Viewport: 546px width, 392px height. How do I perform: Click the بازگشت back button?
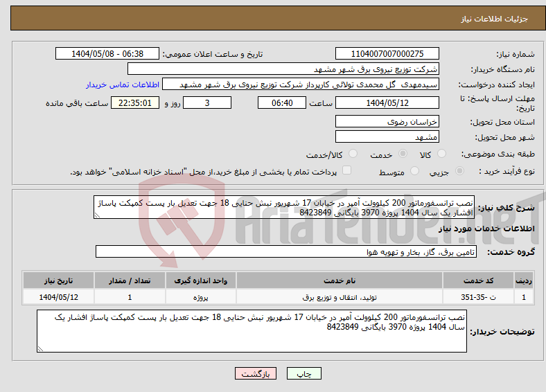[x=256, y=373]
